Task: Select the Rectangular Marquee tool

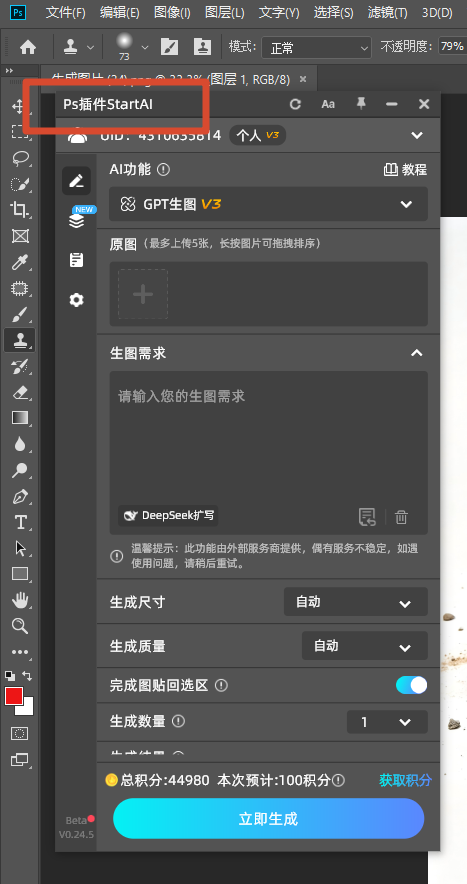Action: click(x=20, y=132)
